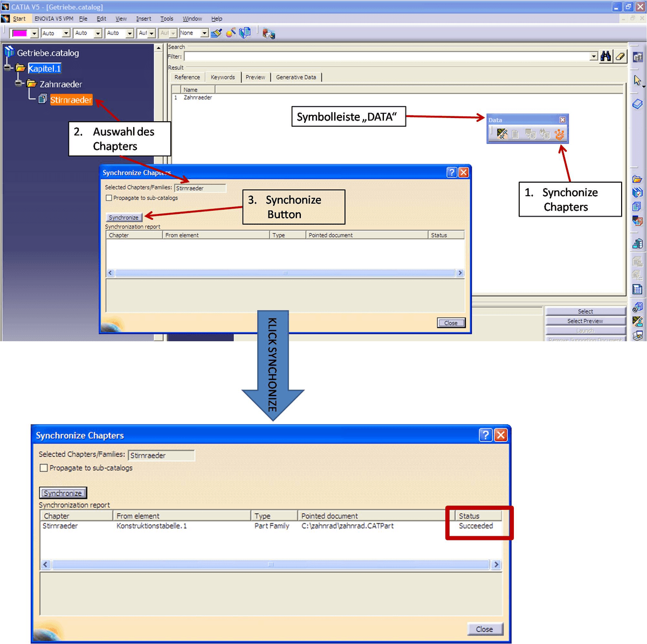Select the orange catalog document icon in Data toolbar
The image size is (647, 644).
point(560,135)
